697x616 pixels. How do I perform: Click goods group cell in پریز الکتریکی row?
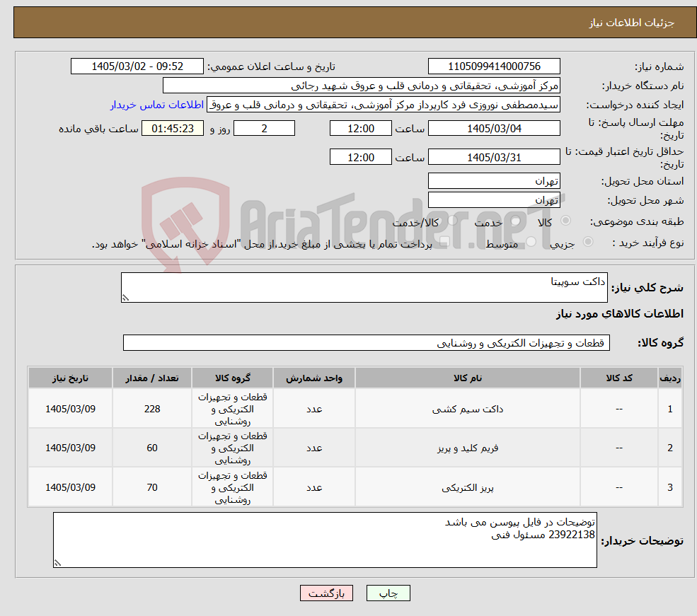233,487
